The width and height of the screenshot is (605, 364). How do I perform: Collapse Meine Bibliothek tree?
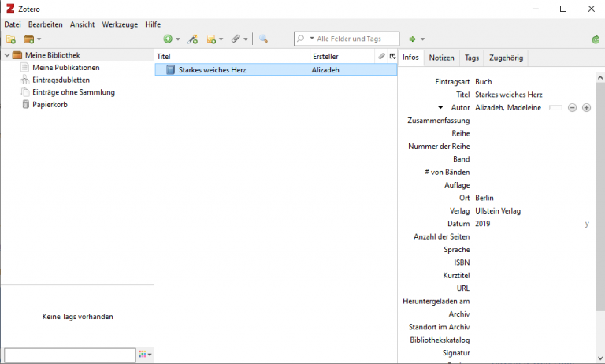[x=6, y=55]
